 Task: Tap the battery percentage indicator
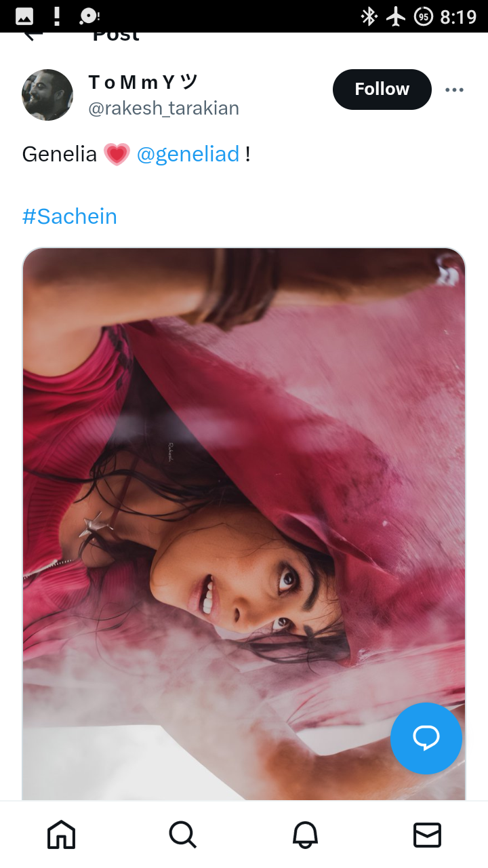point(424,16)
